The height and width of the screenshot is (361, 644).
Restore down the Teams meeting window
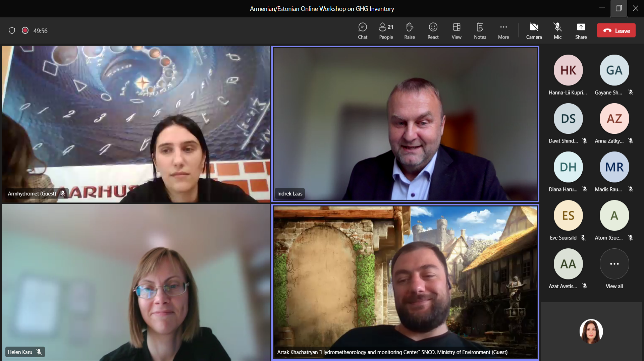[x=619, y=8]
